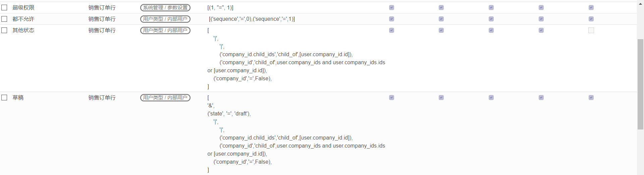
Task: Select the 草稿 row checkbox
Action: pyautogui.click(x=4, y=98)
